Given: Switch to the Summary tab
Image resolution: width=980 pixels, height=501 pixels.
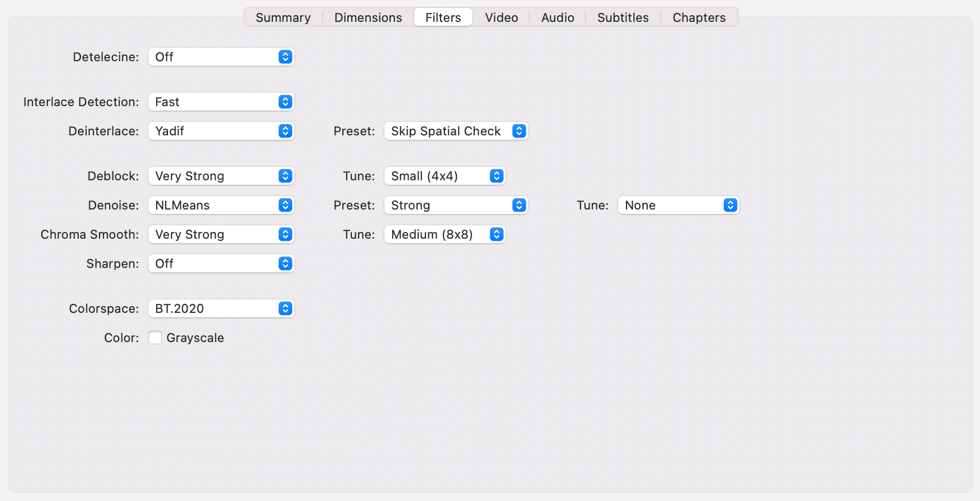Looking at the screenshot, I should [x=283, y=17].
